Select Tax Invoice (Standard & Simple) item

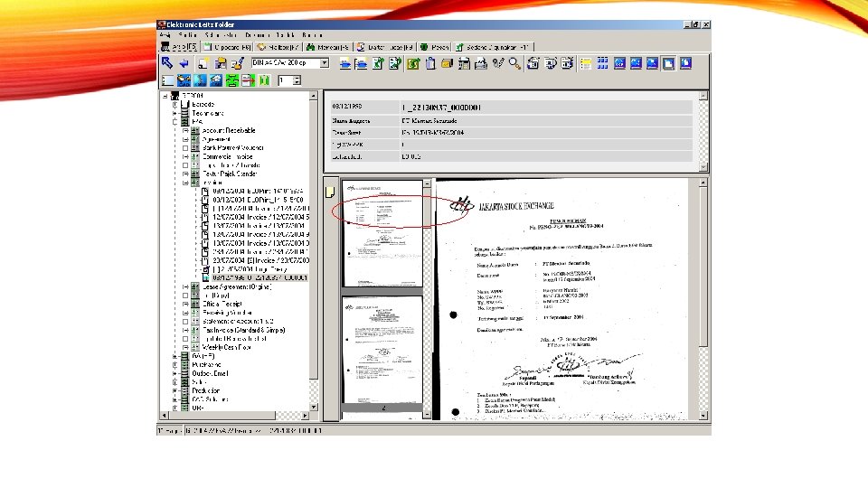tap(243, 330)
